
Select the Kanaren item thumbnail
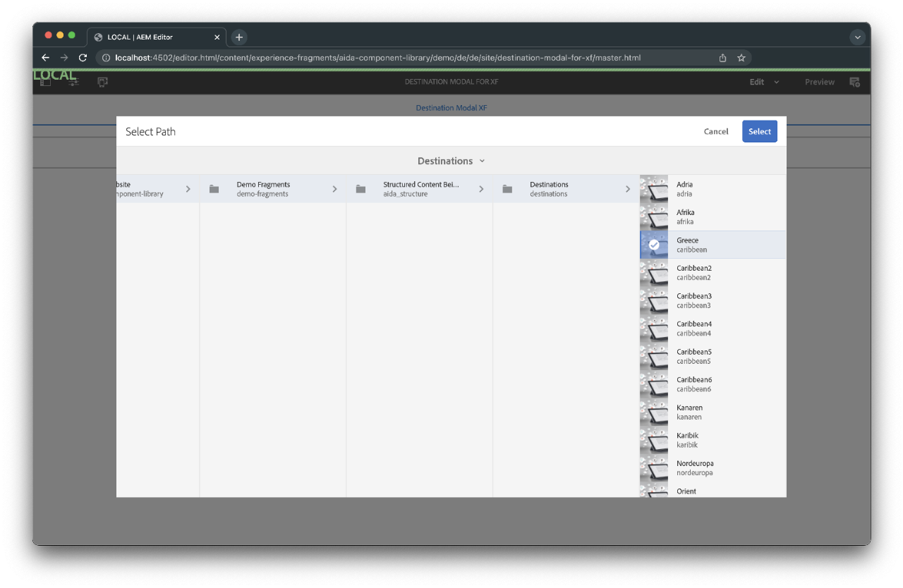(x=654, y=412)
